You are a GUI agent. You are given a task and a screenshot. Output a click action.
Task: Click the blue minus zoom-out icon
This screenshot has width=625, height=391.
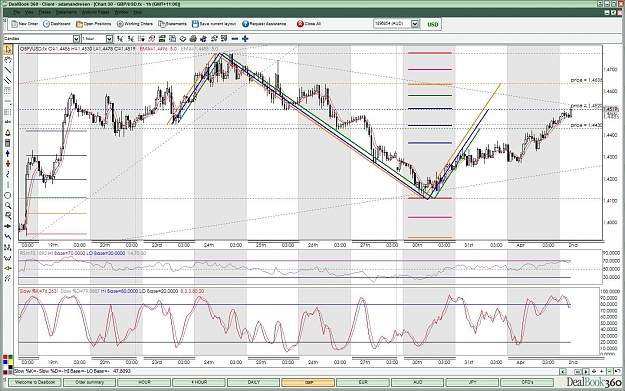tap(235, 39)
